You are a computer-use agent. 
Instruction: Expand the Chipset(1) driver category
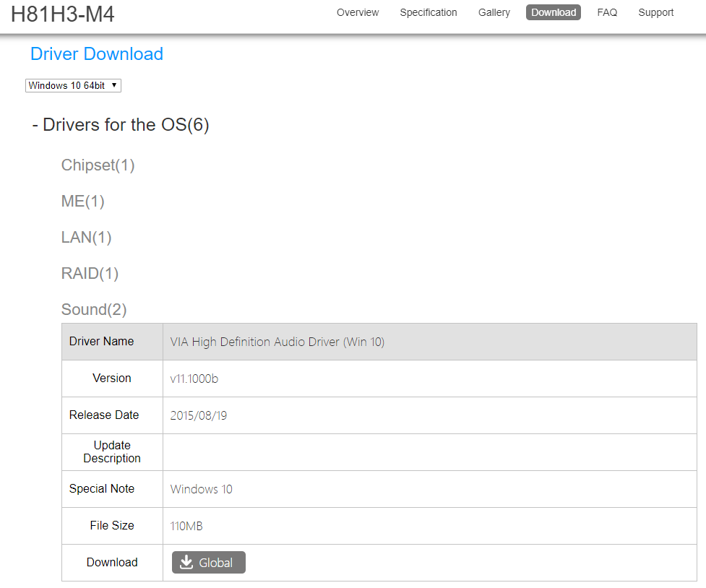[x=98, y=165]
